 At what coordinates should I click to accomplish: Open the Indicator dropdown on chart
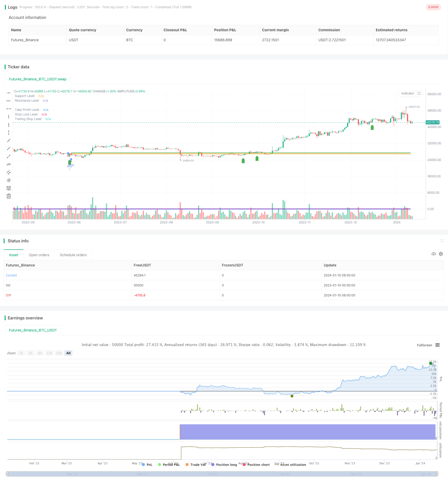click(x=408, y=93)
